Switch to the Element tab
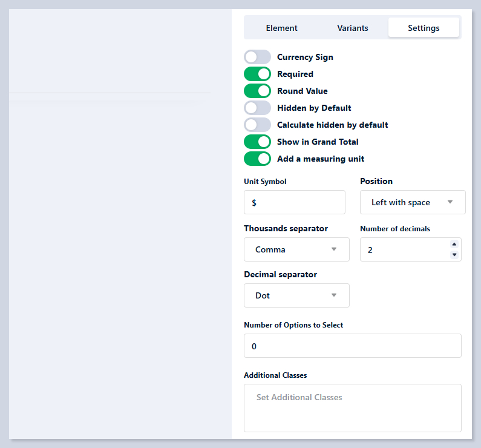Screen dimensions: 481x448 pyautogui.click(x=281, y=28)
